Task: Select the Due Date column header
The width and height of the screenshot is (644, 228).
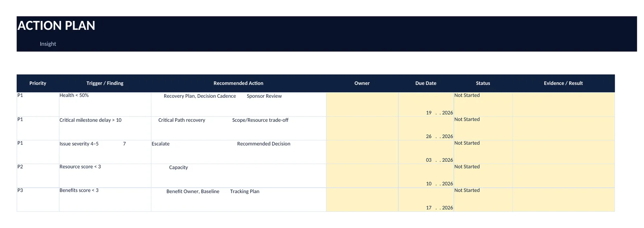Action: point(426,83)
